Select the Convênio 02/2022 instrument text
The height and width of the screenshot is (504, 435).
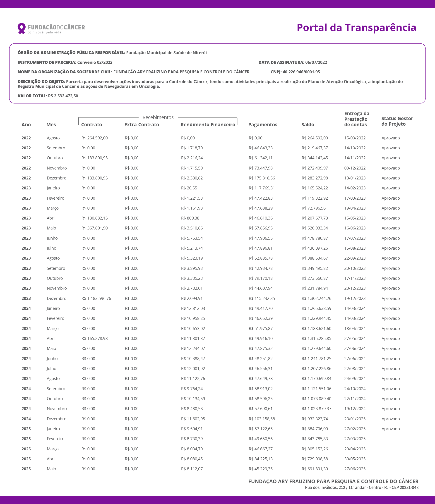95,62
